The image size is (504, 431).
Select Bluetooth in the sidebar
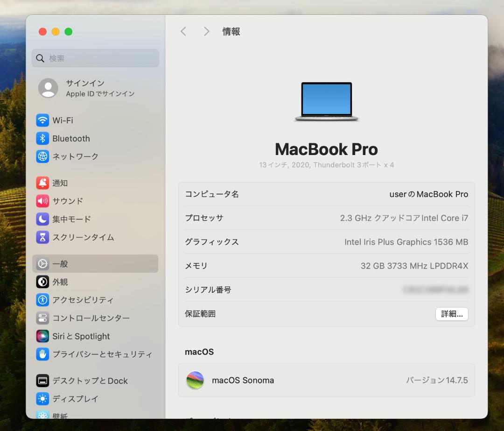tap(95, 138)
